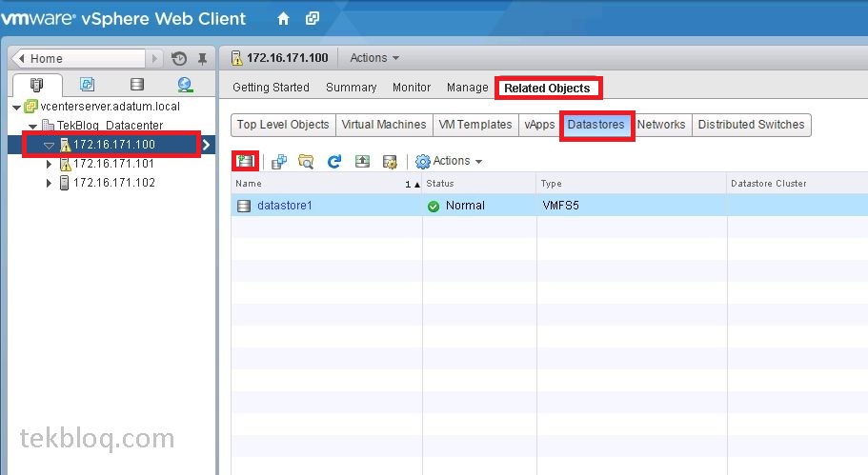Show Virtual Machines list
The height and width of the screenshot is (475, 868).
(384, 125)
